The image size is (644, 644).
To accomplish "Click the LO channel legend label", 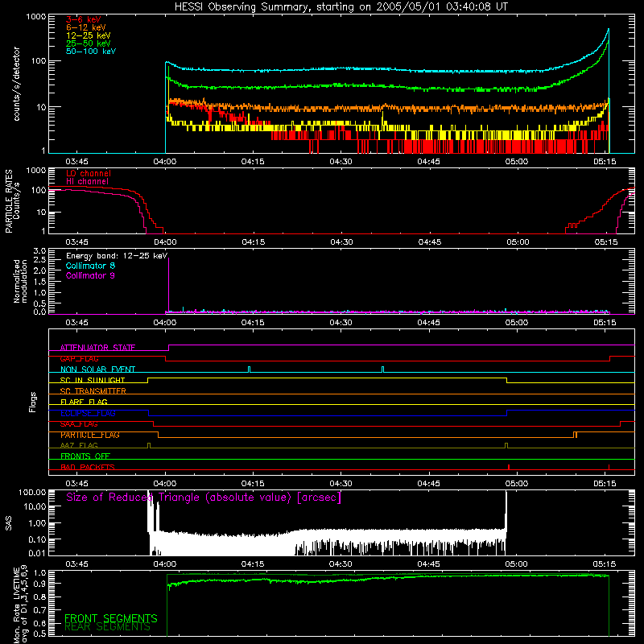I will click(89, 174).
